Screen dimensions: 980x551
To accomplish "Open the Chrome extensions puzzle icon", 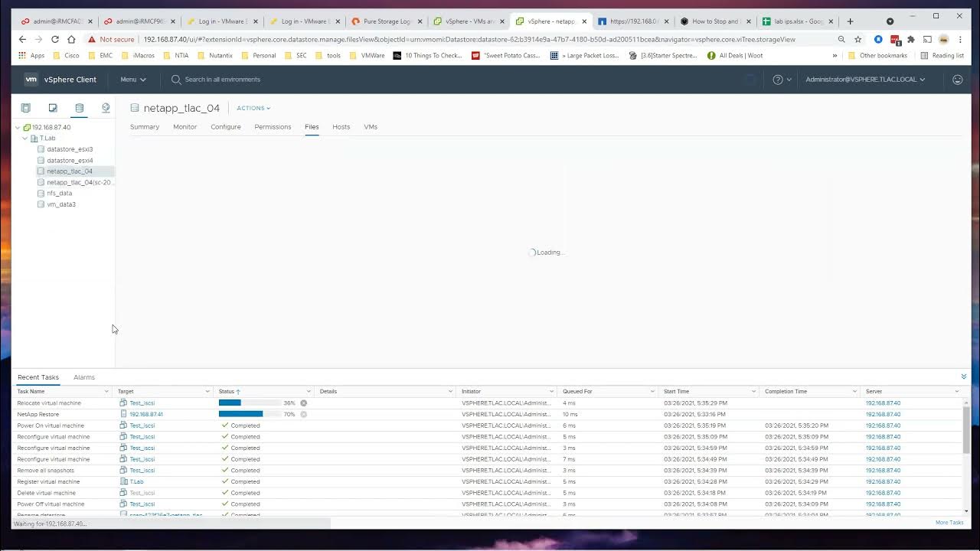I will click(x=911, y=39).
